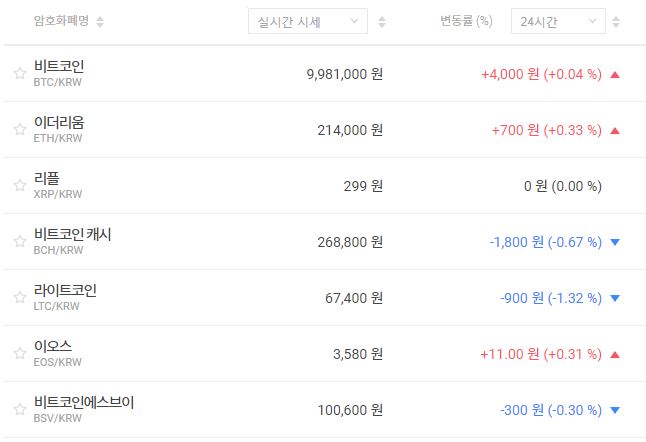Sort by real-time price arrows

(x=382, y=21)
